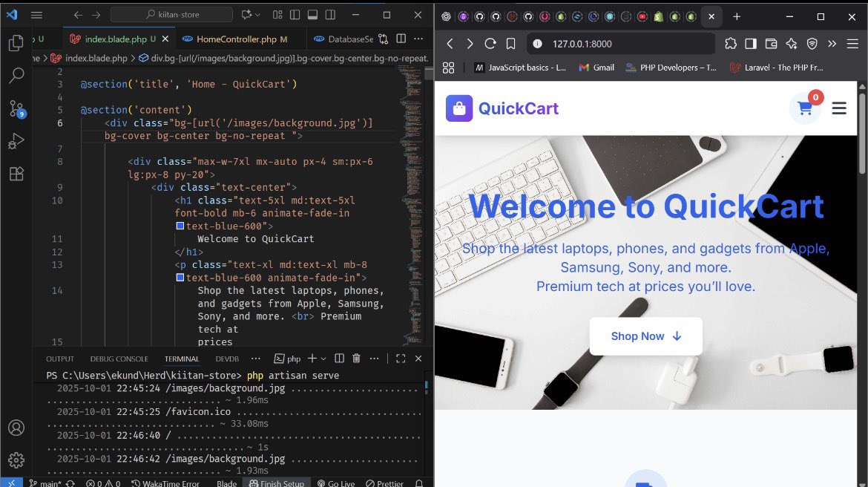The image size is (868, 487).
Task: Switch to the DEBUG CONSOLE panel tab
Action: pos(119,359)
